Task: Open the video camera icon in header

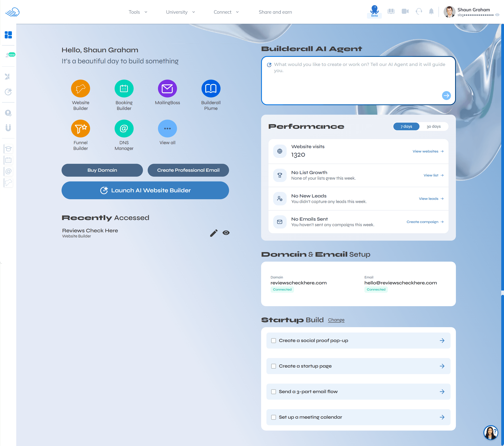Action: pos(405,11)
